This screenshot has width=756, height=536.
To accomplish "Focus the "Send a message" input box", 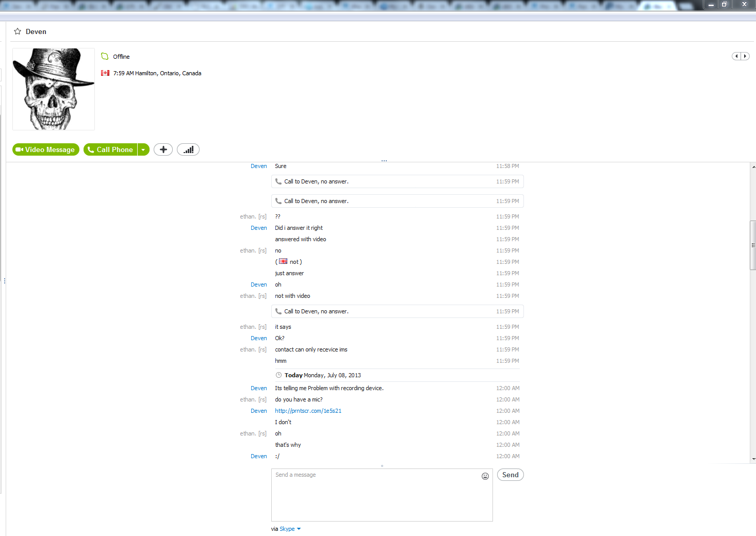I will tap(382, 495).
